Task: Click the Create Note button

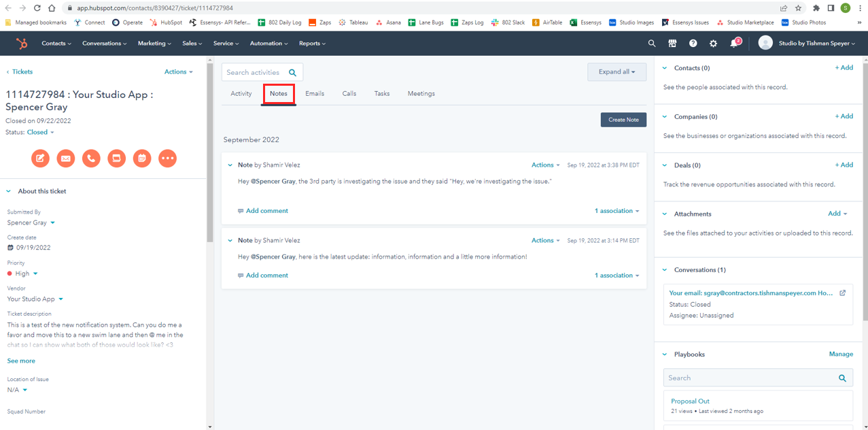Action: tap(623, 120)
